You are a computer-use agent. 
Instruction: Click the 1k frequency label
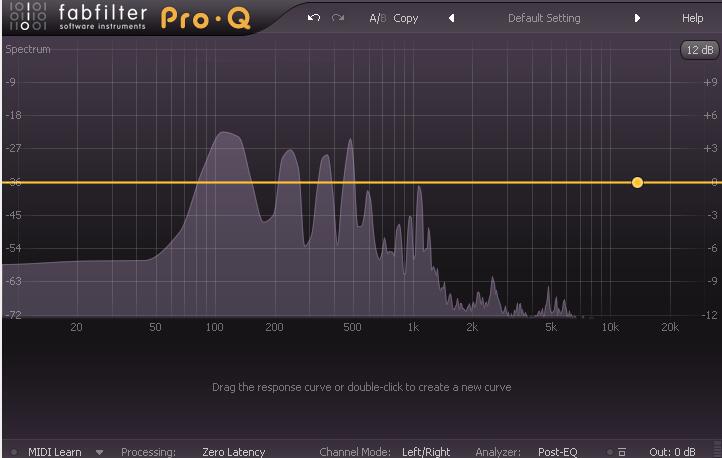click(x=413, y=327)
